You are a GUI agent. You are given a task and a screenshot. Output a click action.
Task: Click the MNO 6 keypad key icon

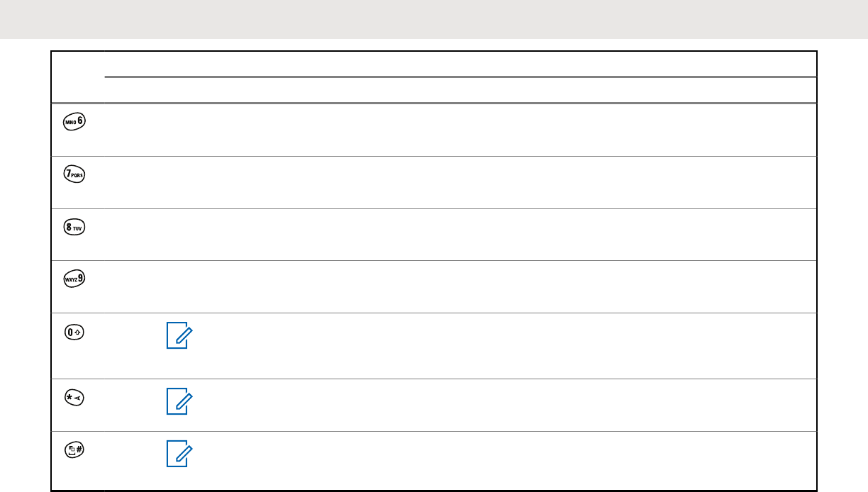coord(73,121)
